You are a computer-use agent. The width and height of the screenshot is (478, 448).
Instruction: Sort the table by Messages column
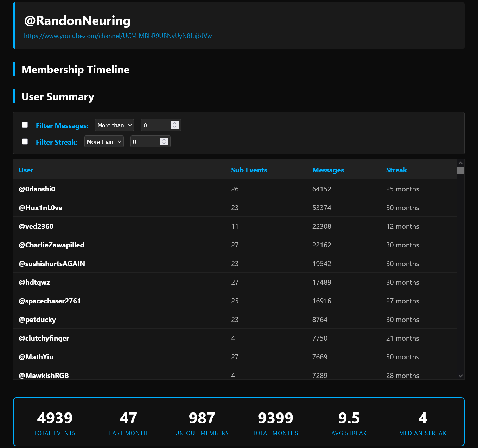[x=328, y=170]
